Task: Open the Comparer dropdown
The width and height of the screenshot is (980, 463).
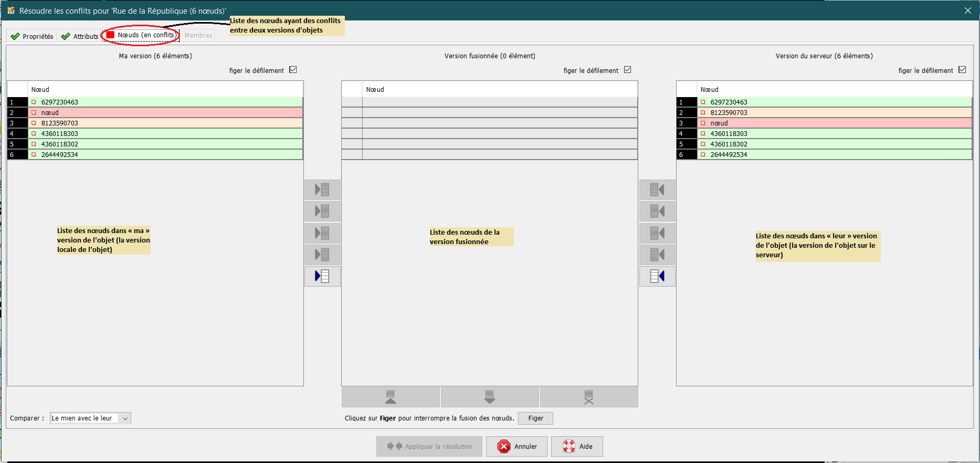Action: [x=90, y=418]
